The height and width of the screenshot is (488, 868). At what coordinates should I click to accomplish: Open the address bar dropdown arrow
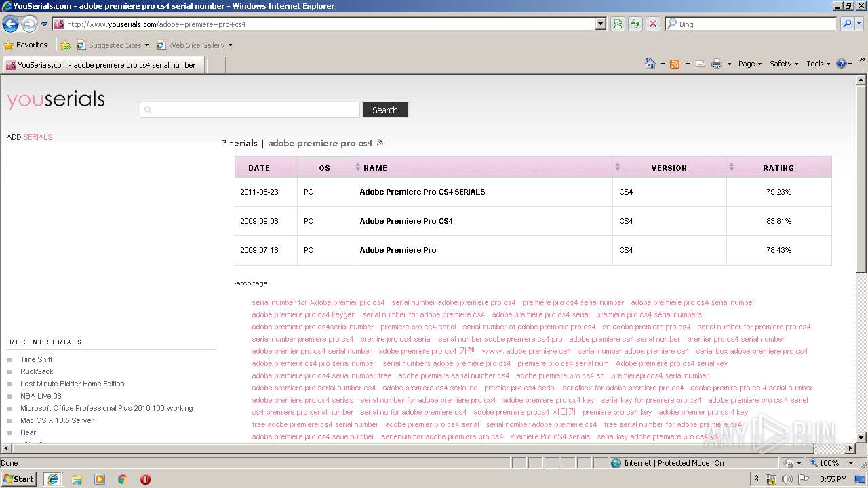point(600,24)
